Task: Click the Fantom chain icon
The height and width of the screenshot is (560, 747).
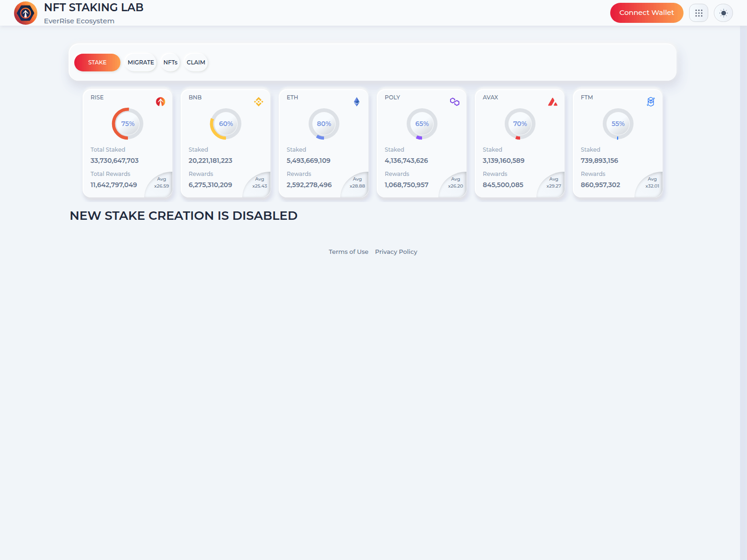Action: tap(651, 102)
